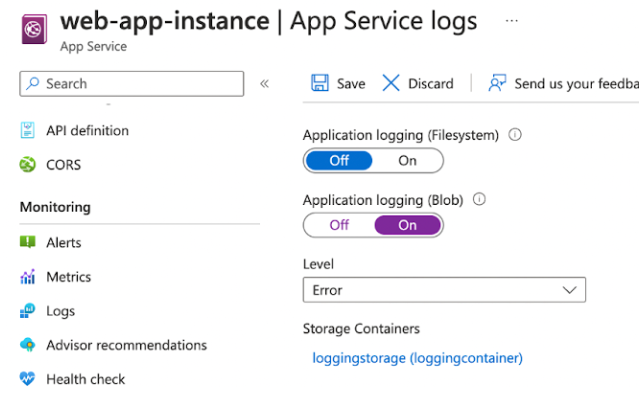Open loggingstorage (loggingcontainer) link
The width and height of the screenshot is (642, 400).
click(x=417, y=358)
